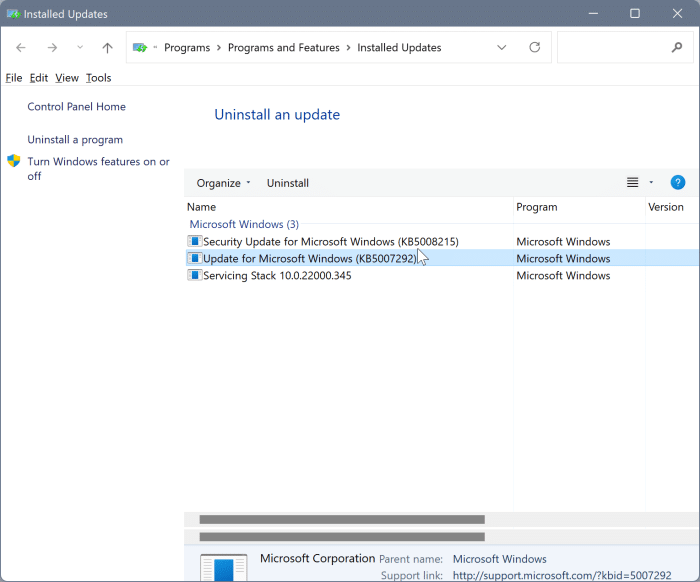Refresh the Installed Updates list

[x=535, y=47]
